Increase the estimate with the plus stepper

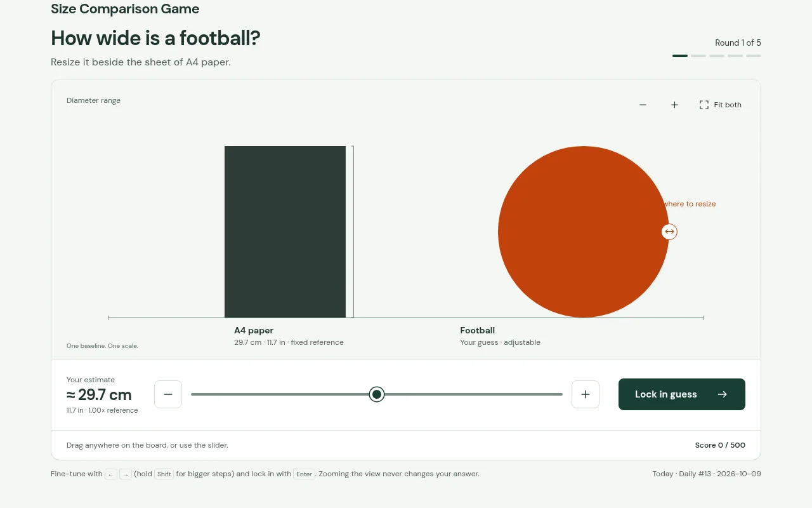(586, 394)
